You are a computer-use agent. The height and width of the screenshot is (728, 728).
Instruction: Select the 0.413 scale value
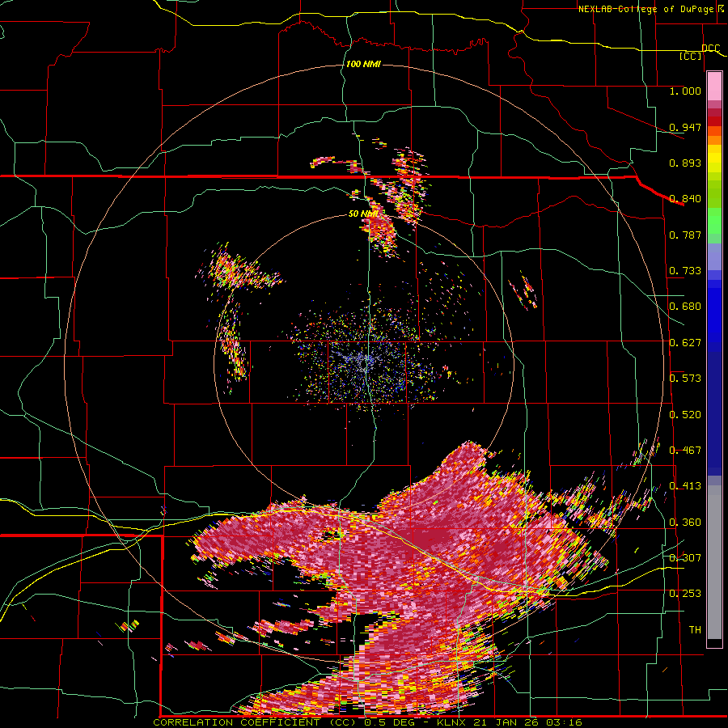tap(685, 486)
